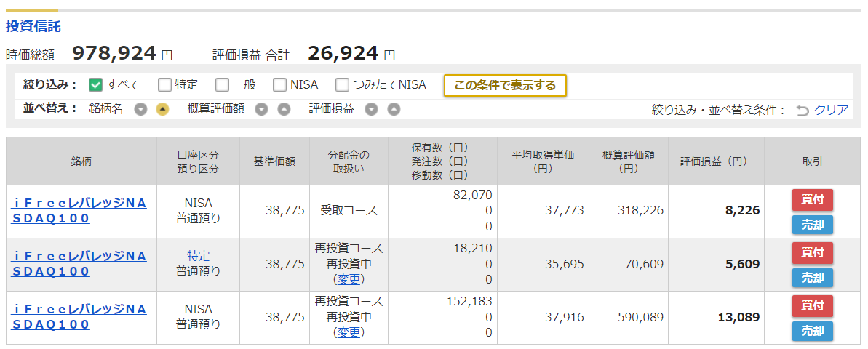This screenshot has width=868, height=349.
Task: Click the total value 978,924
Action: [x=114, y=53]
